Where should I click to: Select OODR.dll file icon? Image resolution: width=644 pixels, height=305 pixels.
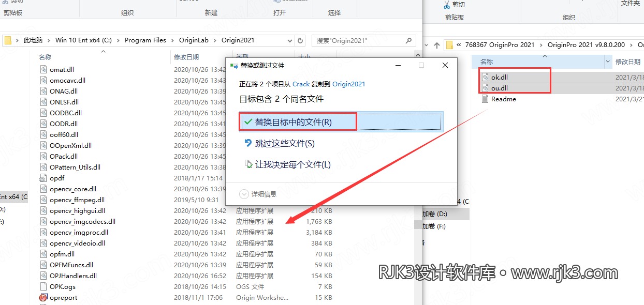pos(43,124)
